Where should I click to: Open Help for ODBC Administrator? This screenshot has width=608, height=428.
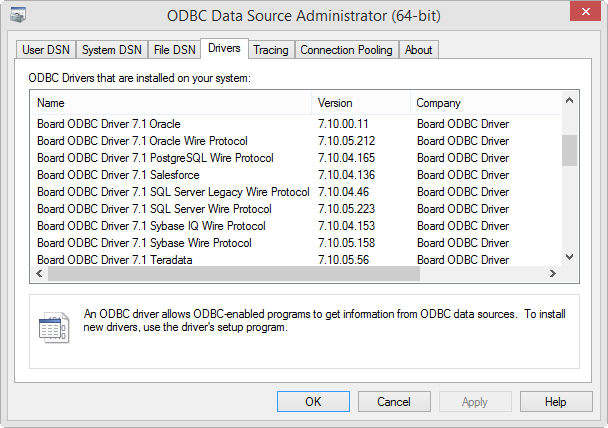(556, 402)
